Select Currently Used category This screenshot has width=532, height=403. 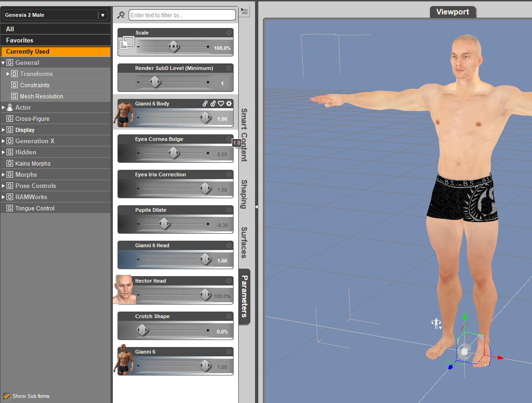[55, 52]
